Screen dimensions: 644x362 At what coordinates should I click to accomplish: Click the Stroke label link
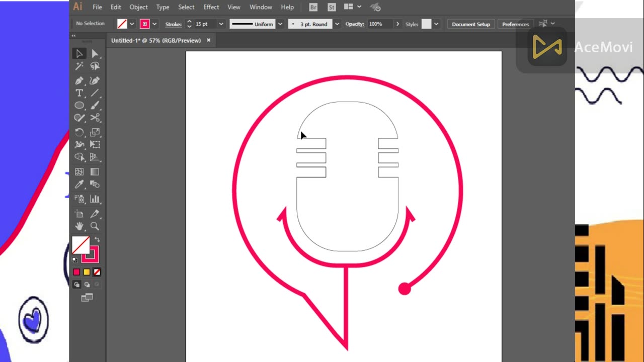173,24
